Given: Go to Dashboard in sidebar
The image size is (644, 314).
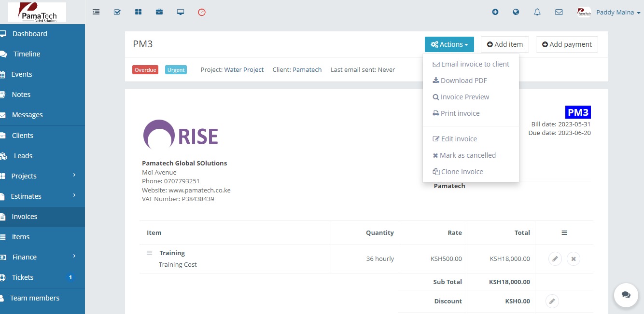Looking at the screenshot, I should [42, 34].
